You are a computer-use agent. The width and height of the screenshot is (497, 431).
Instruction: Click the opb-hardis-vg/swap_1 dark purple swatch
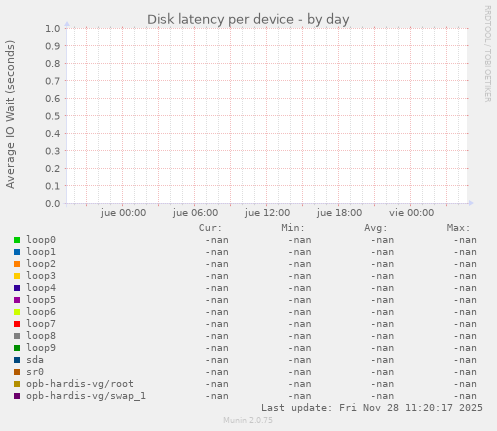point(17,396)
